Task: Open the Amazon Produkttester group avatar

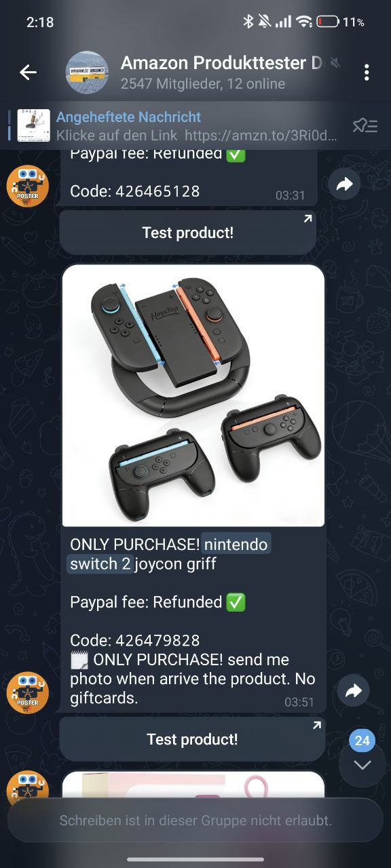Action: 87,73
